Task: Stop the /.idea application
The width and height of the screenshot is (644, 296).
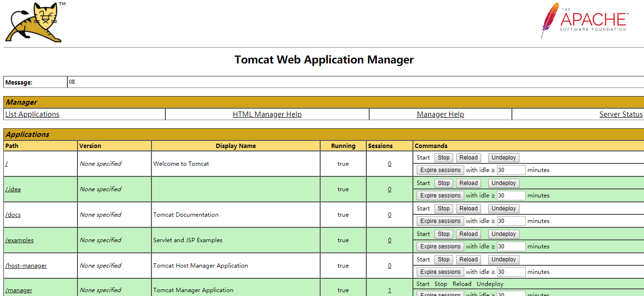Action: tap(444, 183)
